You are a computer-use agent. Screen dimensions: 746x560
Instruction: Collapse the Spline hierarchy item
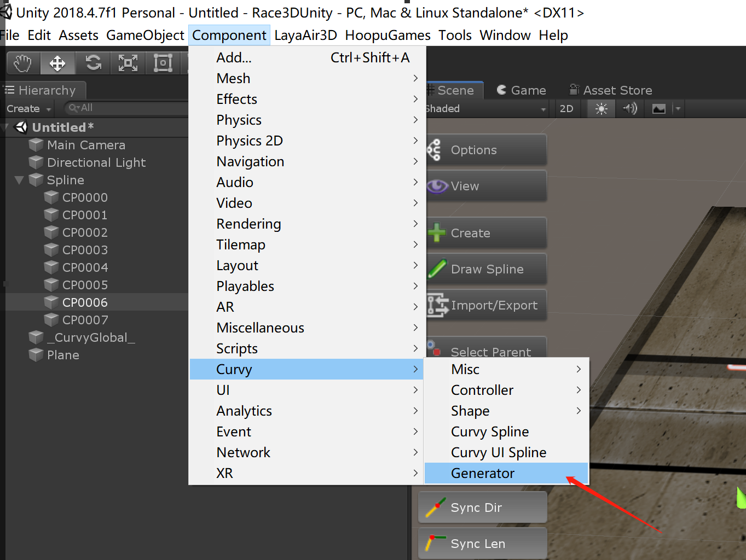tap(18, 180)
